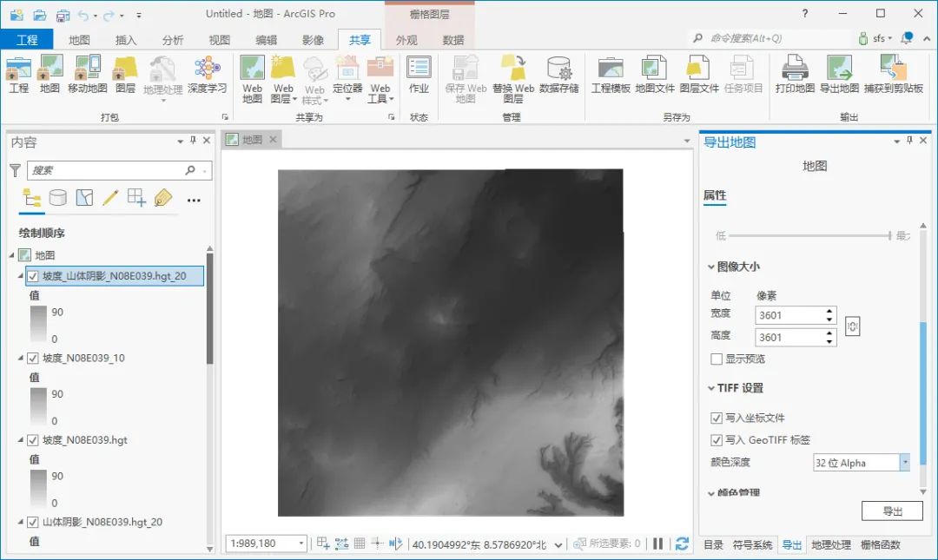Click the 移动地图 mobile map package icon
938x560 pixels.
click(x=88, y=74)
